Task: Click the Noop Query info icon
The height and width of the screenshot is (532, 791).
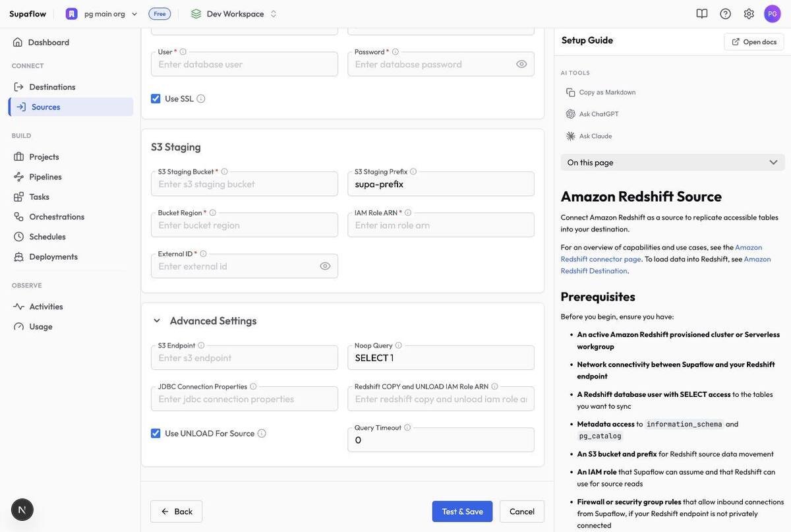Action: tap(398, 345)
